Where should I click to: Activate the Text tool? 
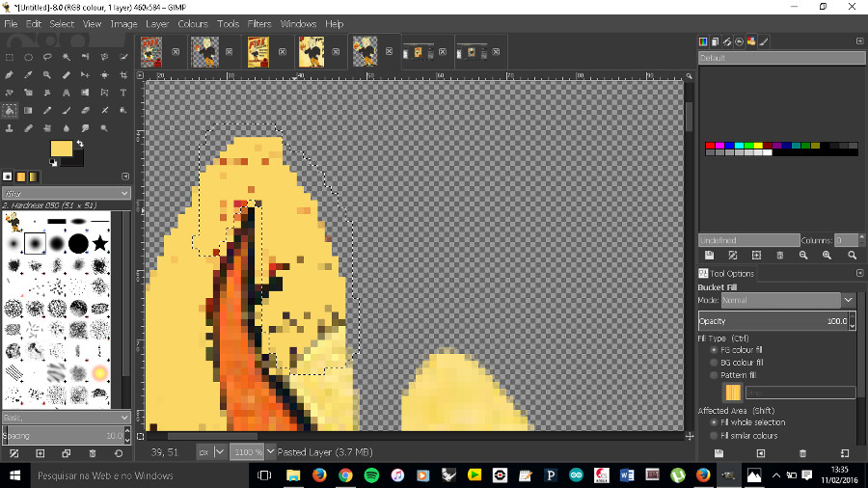pyautogui.click(x=123, y=93)
